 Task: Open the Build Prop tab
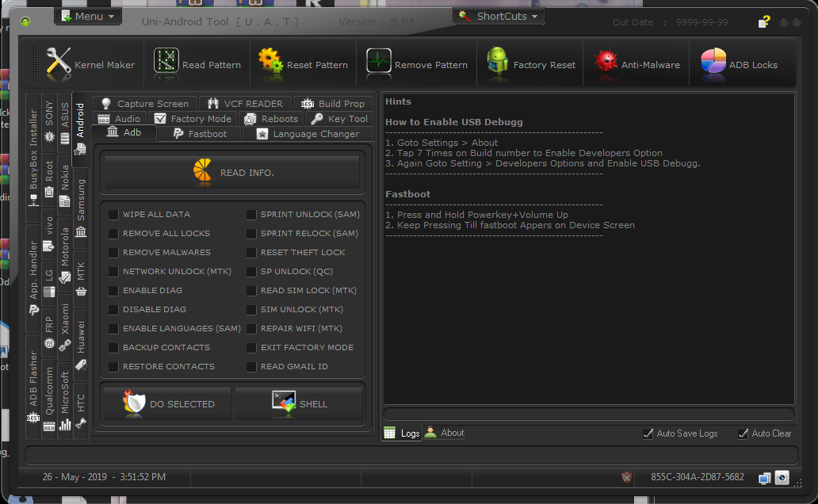333,103
